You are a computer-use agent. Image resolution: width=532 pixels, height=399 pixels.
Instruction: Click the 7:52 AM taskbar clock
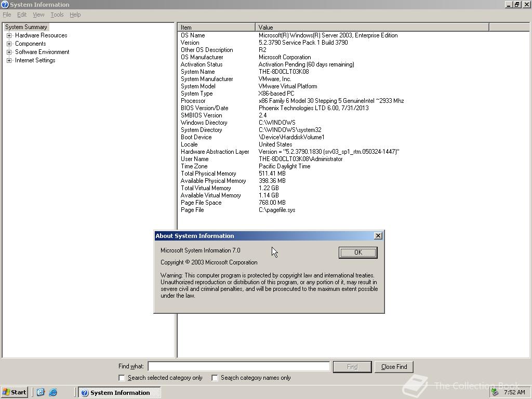(514, 392)
